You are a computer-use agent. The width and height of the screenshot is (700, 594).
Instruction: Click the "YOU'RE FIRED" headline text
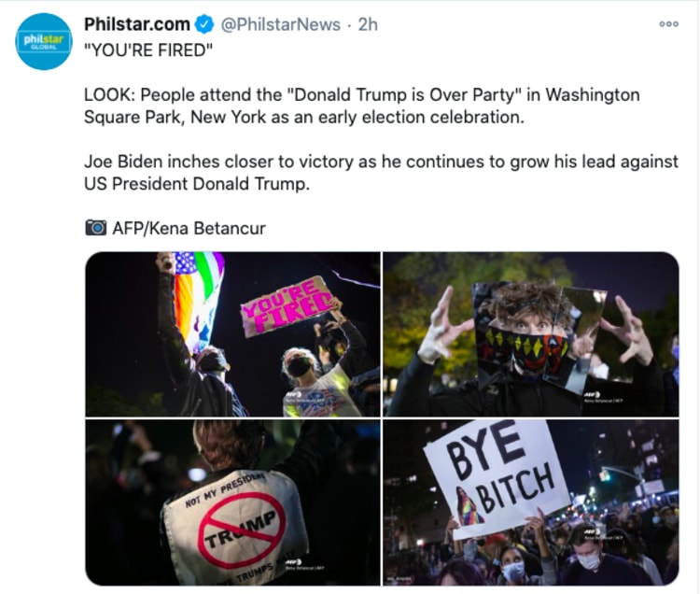148,50
